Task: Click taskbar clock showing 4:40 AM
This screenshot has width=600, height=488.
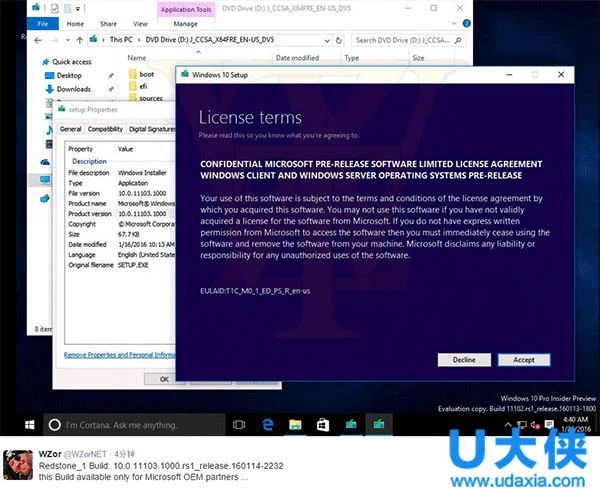Action: pos(576,424)
